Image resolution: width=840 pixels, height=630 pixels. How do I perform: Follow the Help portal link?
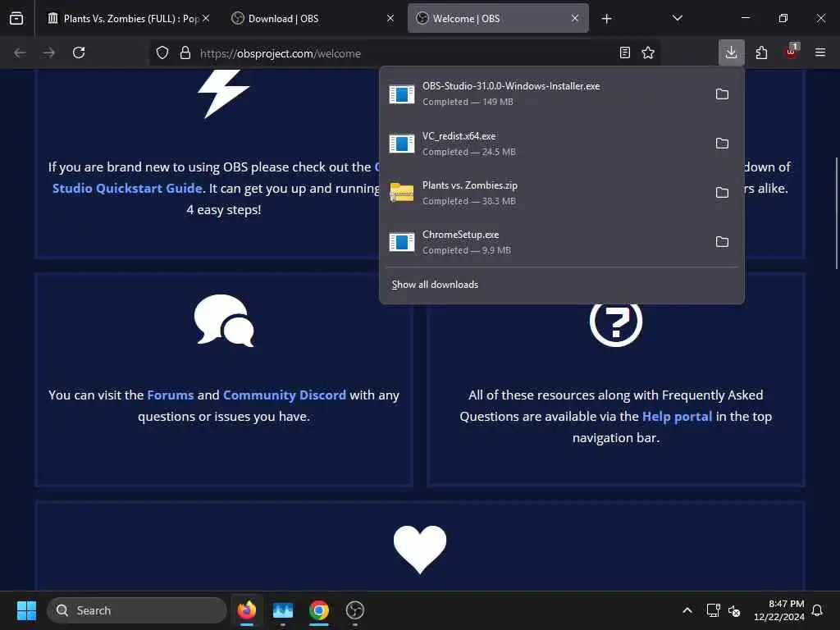[x=677, y=417]
